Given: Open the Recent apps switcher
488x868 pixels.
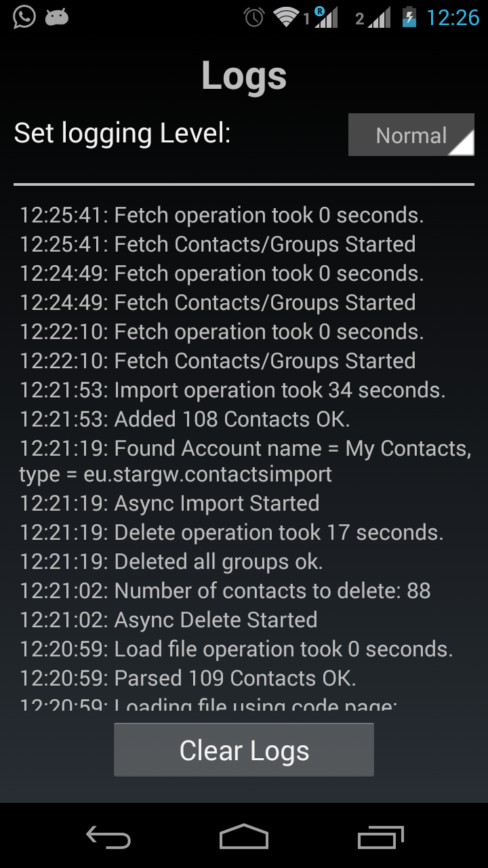Looking at the screenshot, I should [381, 836].
